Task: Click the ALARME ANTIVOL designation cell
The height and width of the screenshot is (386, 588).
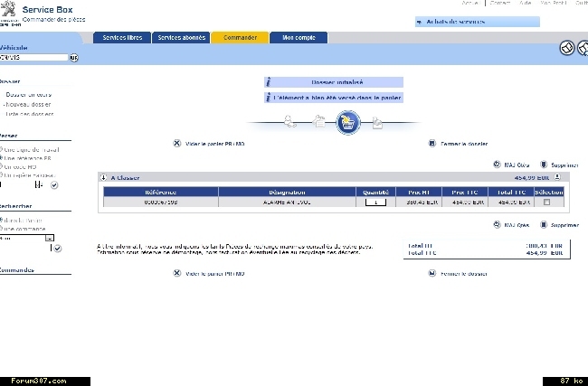Action: click(287, 202)
